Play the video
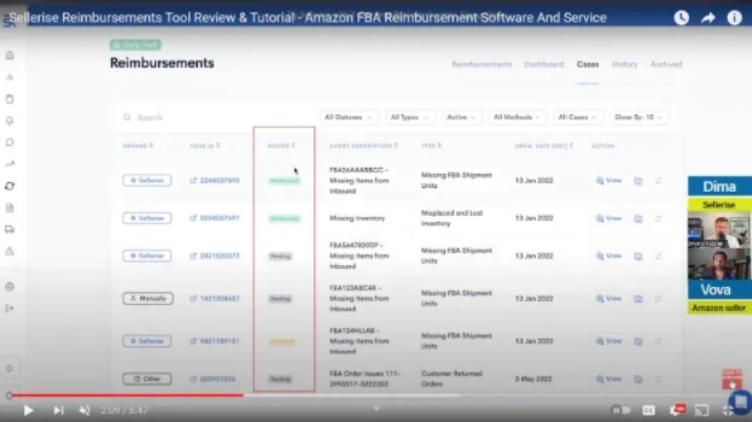The height and width of the screenshot is (422, 752). coord(28,410)
